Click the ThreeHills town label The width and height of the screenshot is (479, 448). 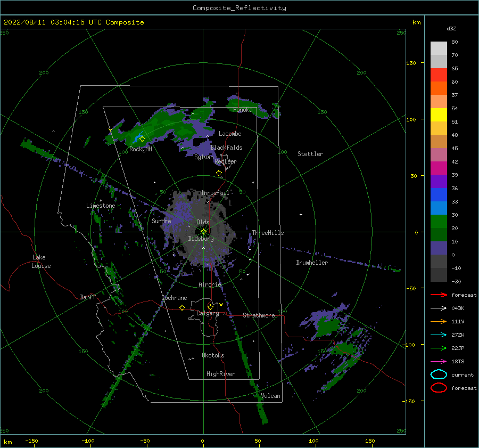pos(268,233)
